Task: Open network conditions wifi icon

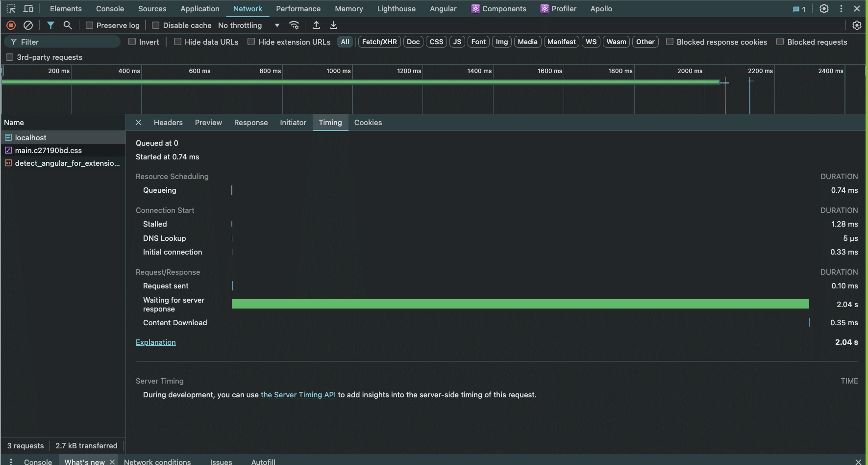Action: click(x=294, y=25)
